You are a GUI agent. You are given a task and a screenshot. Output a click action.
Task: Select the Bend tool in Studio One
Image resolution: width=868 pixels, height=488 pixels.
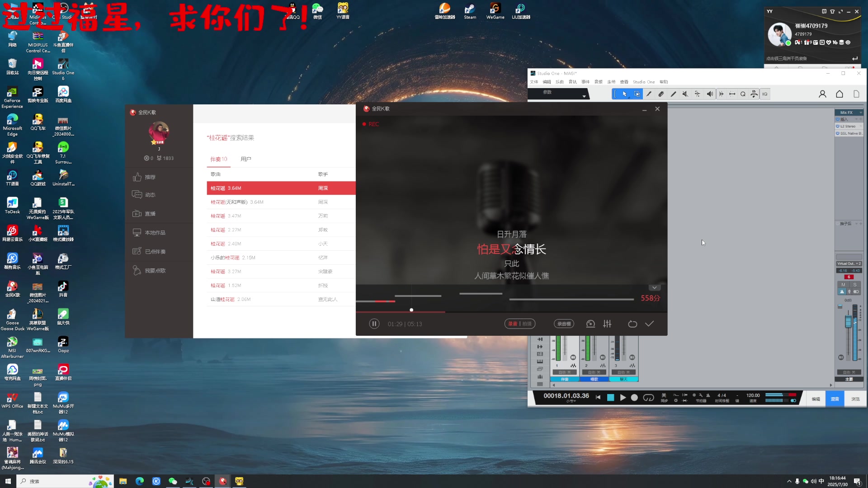(698, 94)
